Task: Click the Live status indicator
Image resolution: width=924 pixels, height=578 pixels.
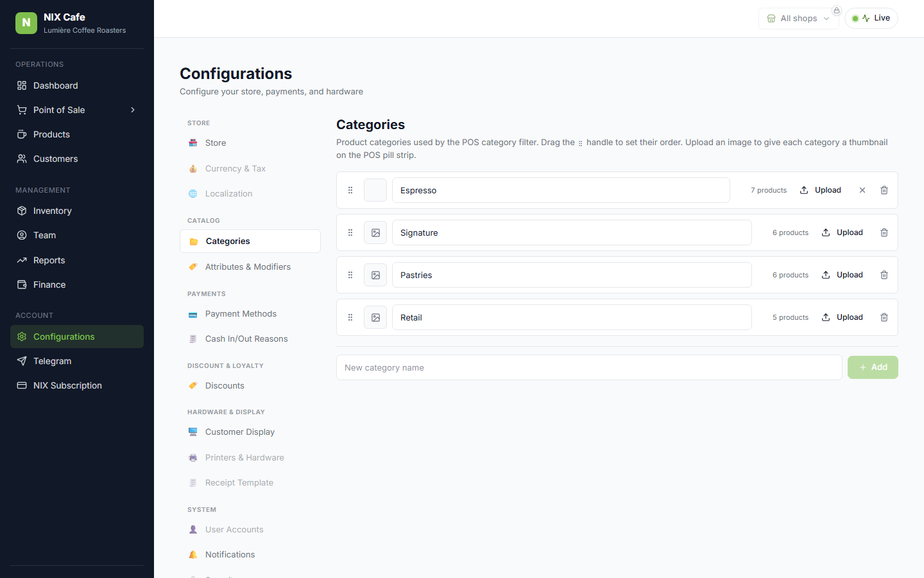Action: pos(871,19)
